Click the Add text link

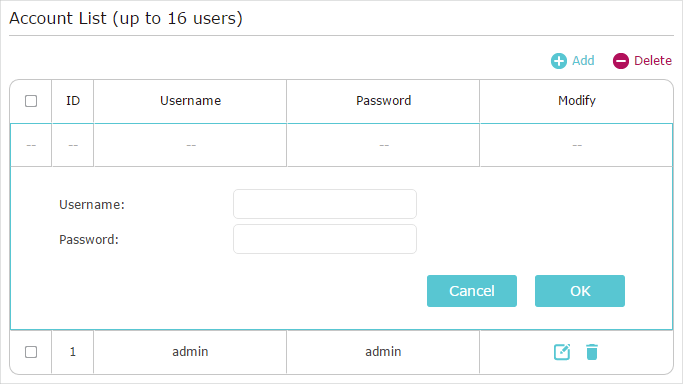583,61
